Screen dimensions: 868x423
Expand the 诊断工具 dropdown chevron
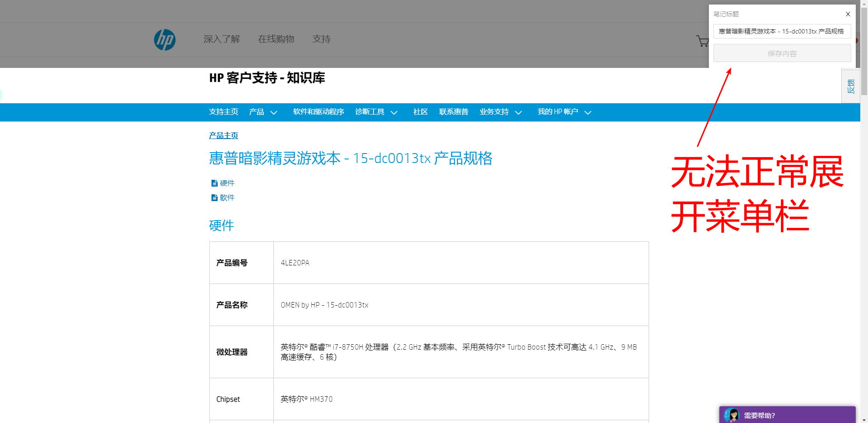(x=394, y=112)
